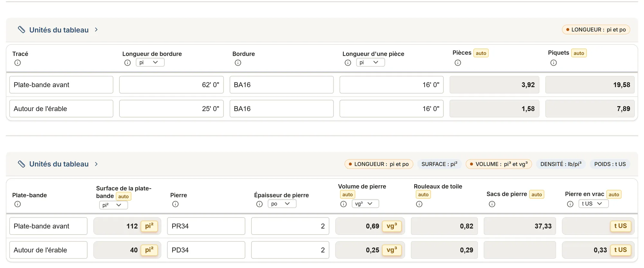The height and width of the screenshot is (268, 644).
Task: Open po unit dropdown for Épaisseur de pierre
Action: [x=282, y=204]
